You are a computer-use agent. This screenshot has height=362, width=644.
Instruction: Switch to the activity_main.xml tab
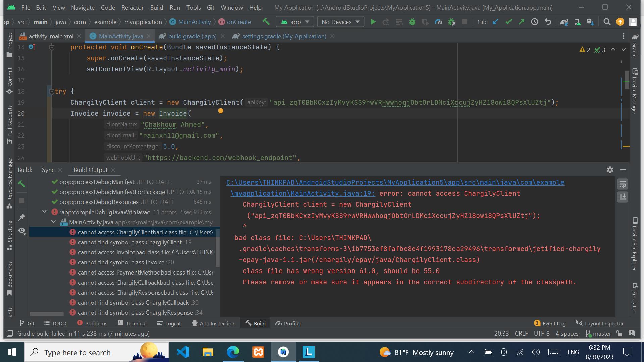[50, 36]
